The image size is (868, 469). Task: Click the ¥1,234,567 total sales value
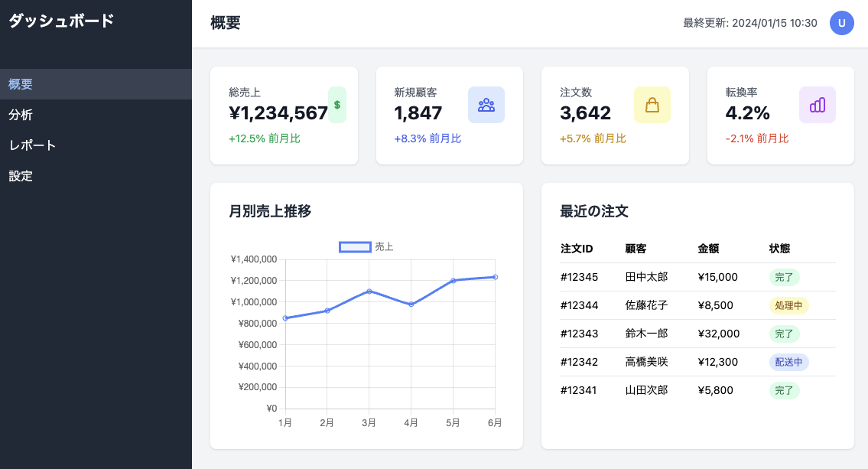(278, 113)
